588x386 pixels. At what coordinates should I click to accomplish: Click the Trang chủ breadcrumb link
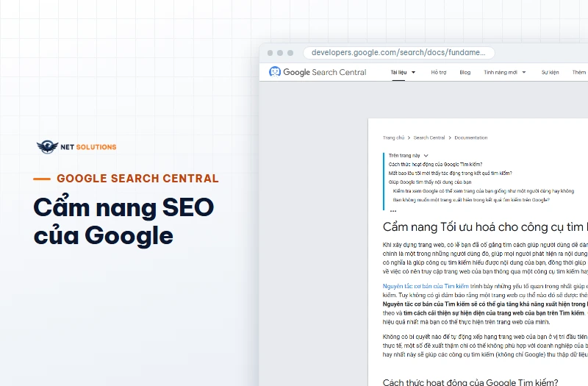click(x=393, y=137)
